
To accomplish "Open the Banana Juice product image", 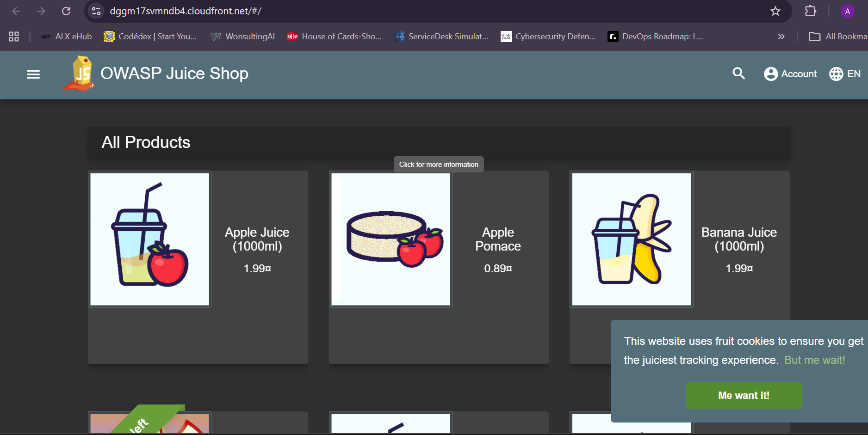I will pyautogui.click(x=632, y=239).
